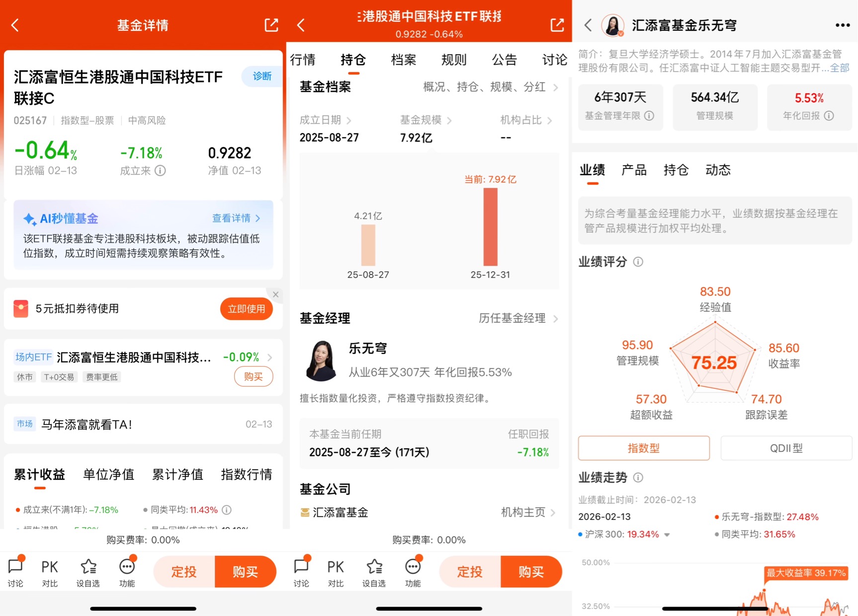This screenshot has width=858, height=616.
Task: Expand 基金档案 details chevron
Action: click(x=556, y=88)
